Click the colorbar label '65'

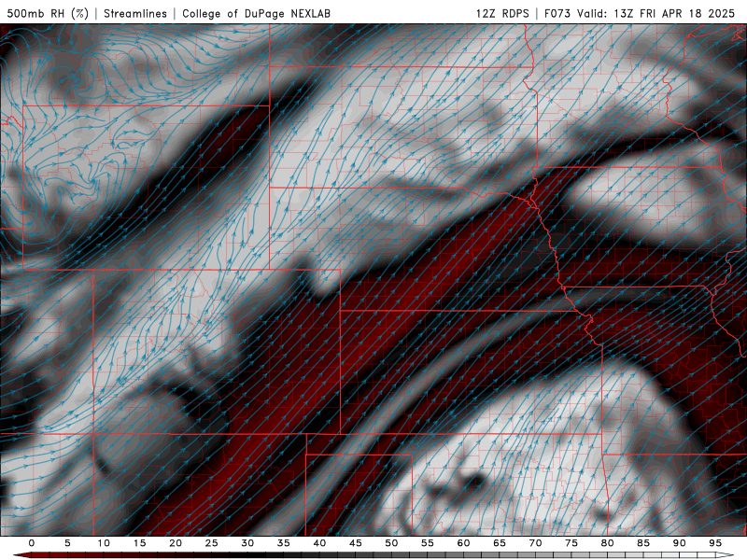[500, 543]
